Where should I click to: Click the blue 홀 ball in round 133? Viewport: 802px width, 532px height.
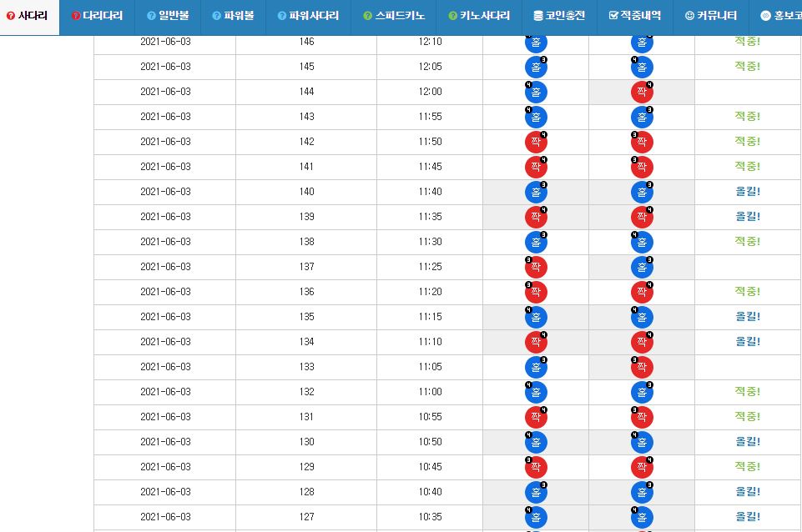click(x=536, y=368)
